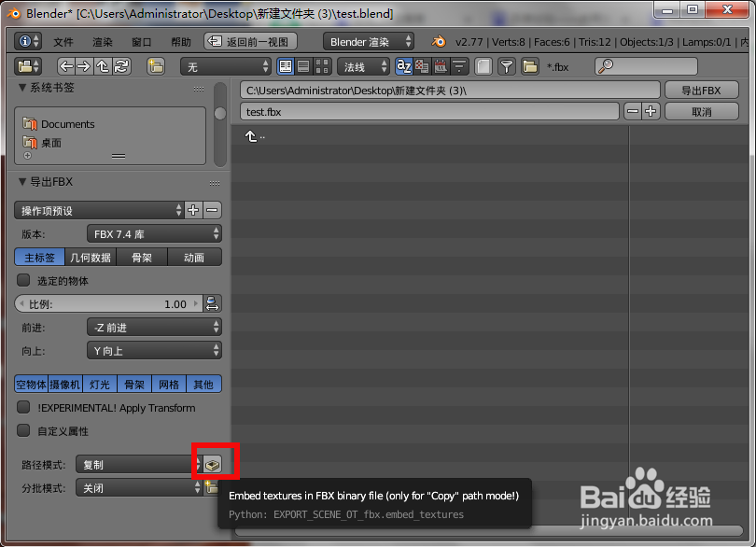
Task: Open the 渲染 menu
Action: click(x=103, y=42)
